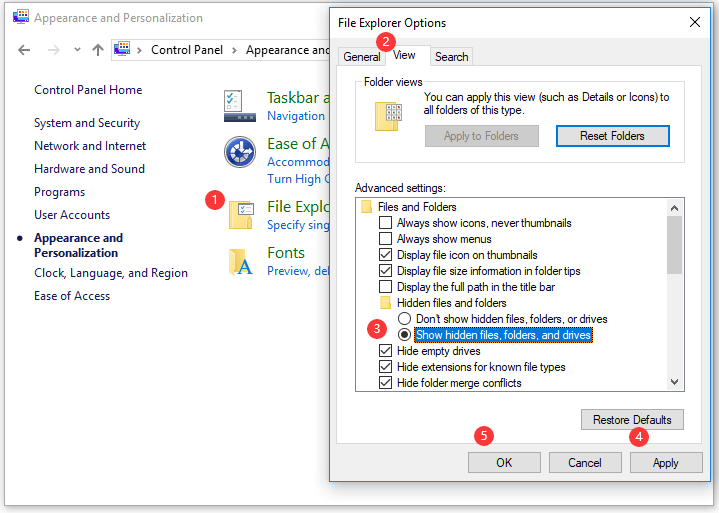The width and height of the screenshot is (719, 513).
Task: Click the Specify single-click link
Action: point(298,225)
